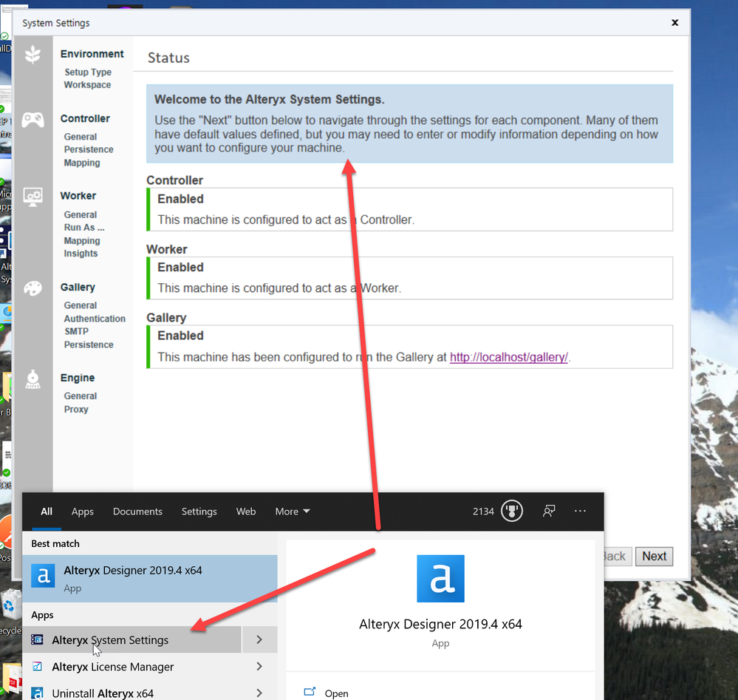Open the Engine settings via locomotive icon
This screenshot has width=738, height=700.
coord(34,378)
